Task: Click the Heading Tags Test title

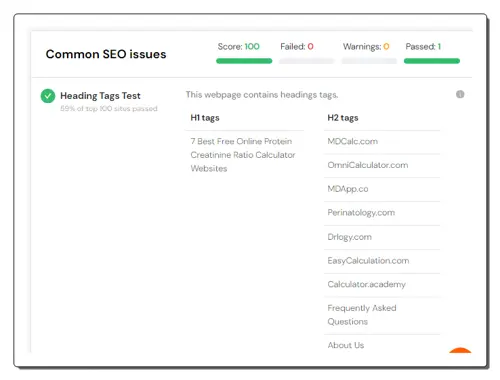Action: click(x=100, y=96)
